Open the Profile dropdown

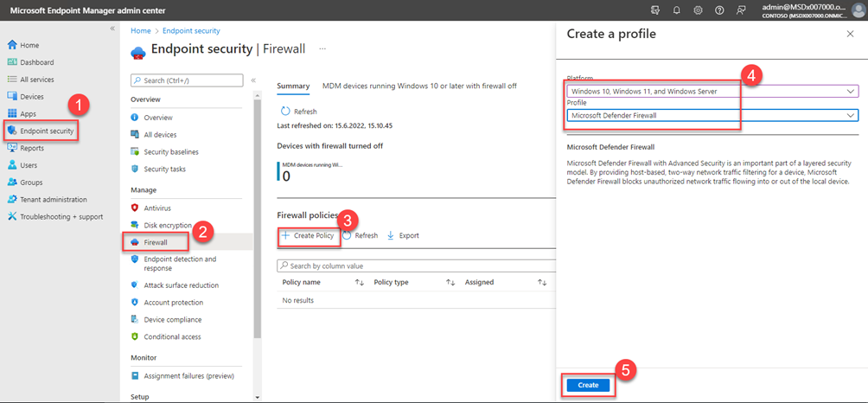click(712, 115)
